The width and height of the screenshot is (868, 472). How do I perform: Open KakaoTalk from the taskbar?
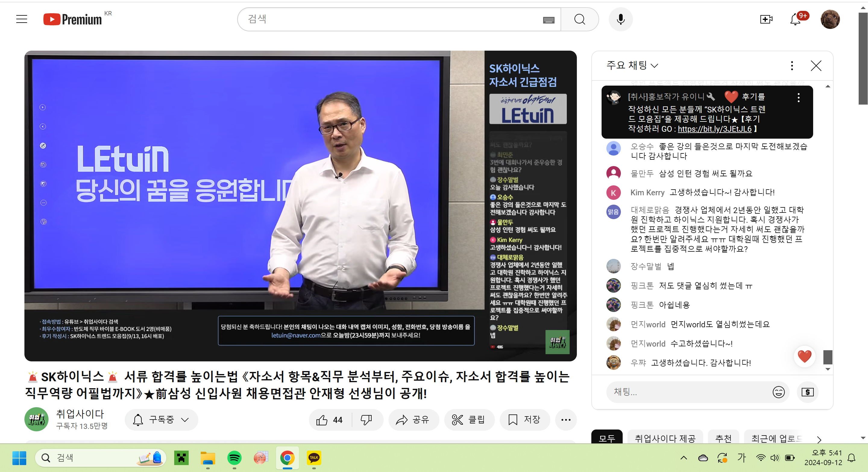[314, 458]
